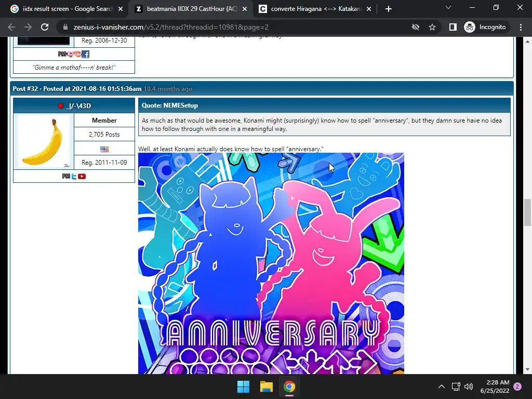Click the scrollbar down arrow

(527, 369)
